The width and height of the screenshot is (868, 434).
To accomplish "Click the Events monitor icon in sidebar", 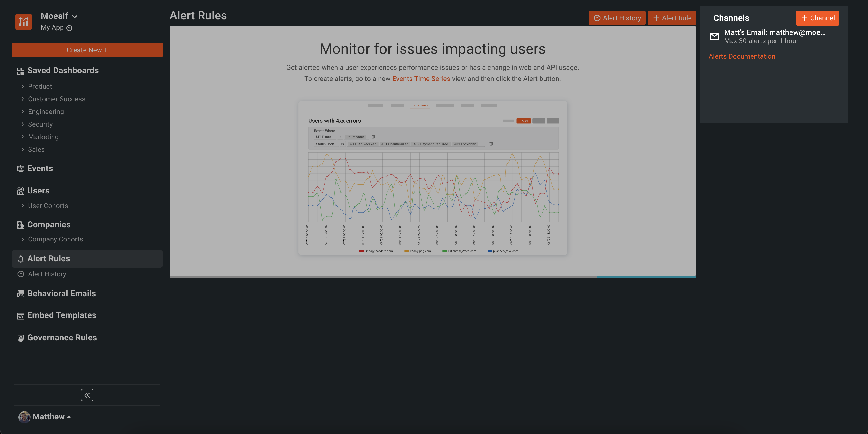I will (x=21, y=169).
